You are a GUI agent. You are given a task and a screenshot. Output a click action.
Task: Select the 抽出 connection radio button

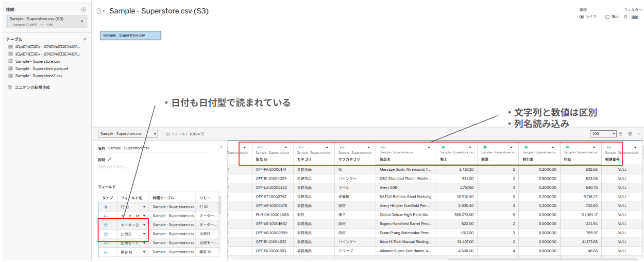tap(607, 17)
